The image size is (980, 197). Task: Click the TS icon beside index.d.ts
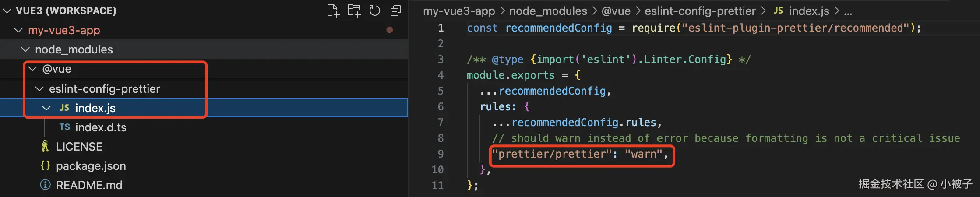[64, 127]
